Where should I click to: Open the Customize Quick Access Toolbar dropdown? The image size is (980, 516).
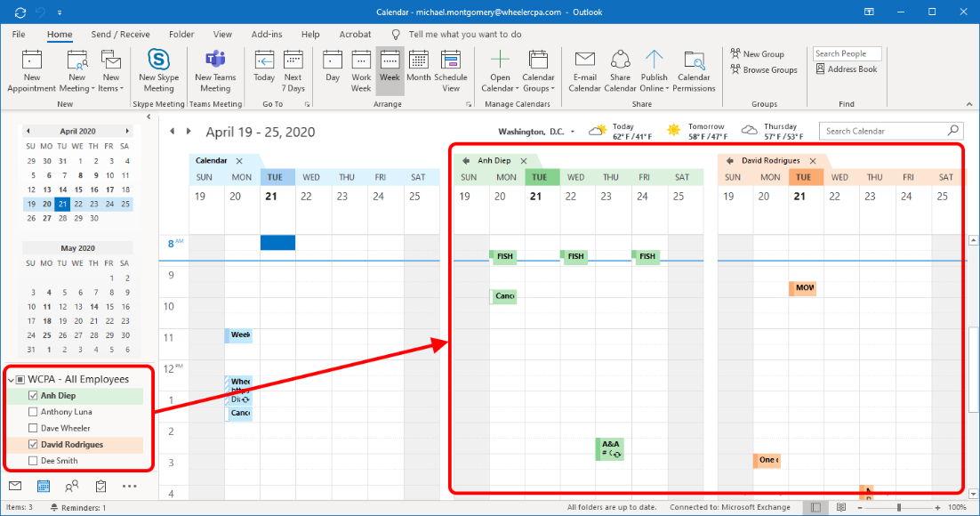pos(60,12)
